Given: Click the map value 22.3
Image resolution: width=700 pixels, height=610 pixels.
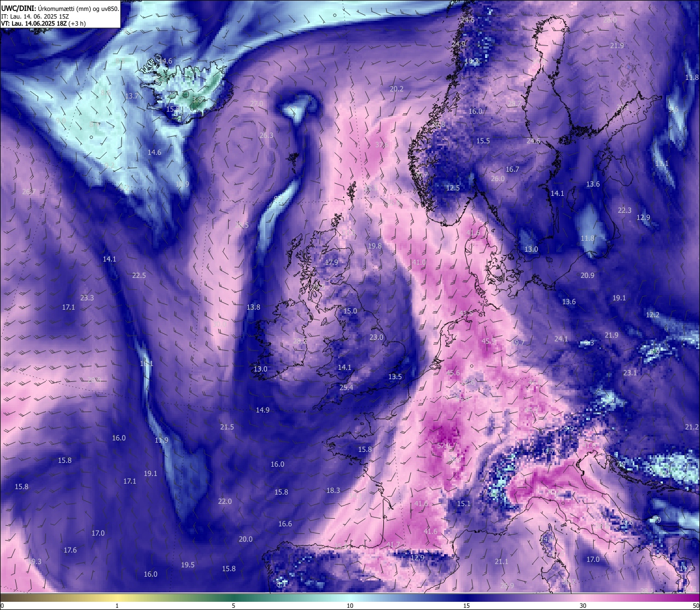Looking at the screenshot, I should [625, 211].
